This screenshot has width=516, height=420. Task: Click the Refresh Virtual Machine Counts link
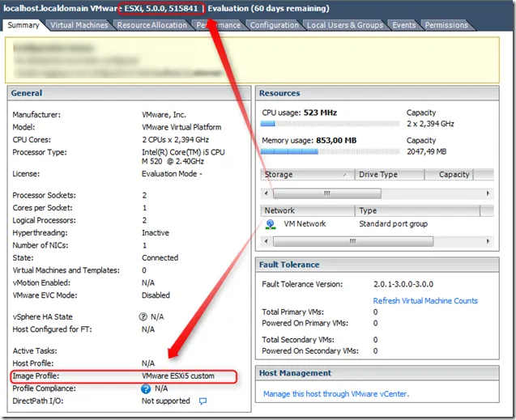click(425, 301)
